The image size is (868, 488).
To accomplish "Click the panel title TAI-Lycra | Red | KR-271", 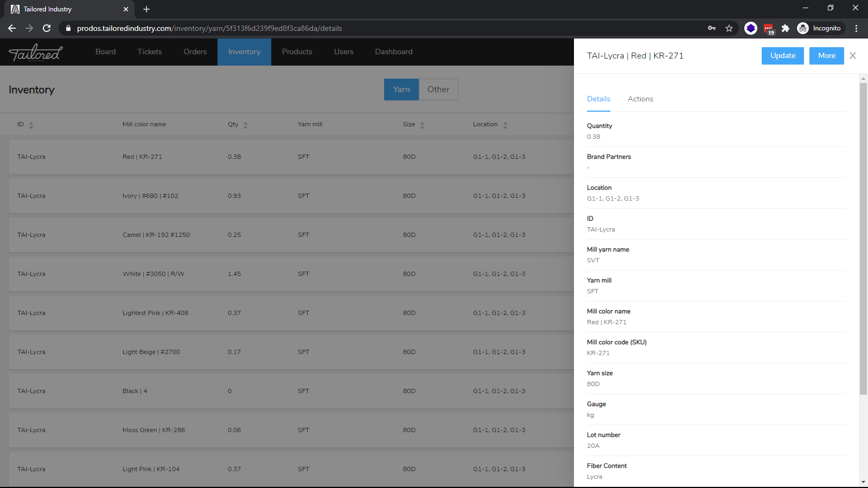I will click(635, 56).
